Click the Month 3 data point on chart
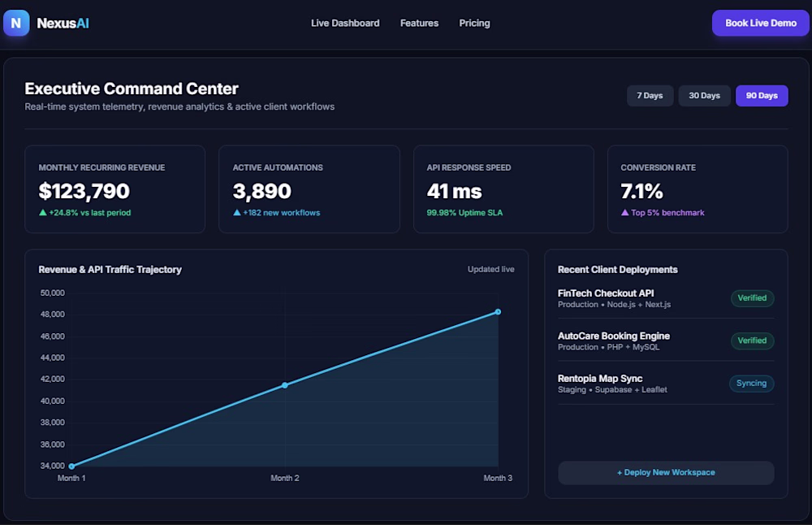 [x=498, y=312]
